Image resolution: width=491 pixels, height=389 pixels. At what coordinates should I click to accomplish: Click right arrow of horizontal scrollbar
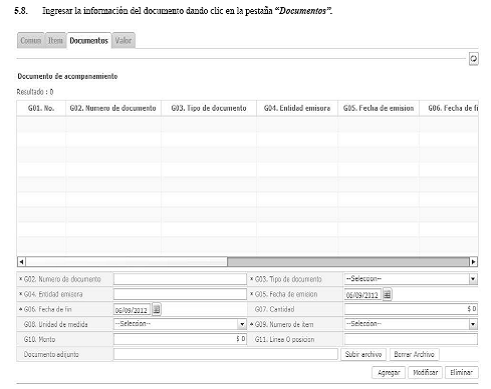[473, 262]
